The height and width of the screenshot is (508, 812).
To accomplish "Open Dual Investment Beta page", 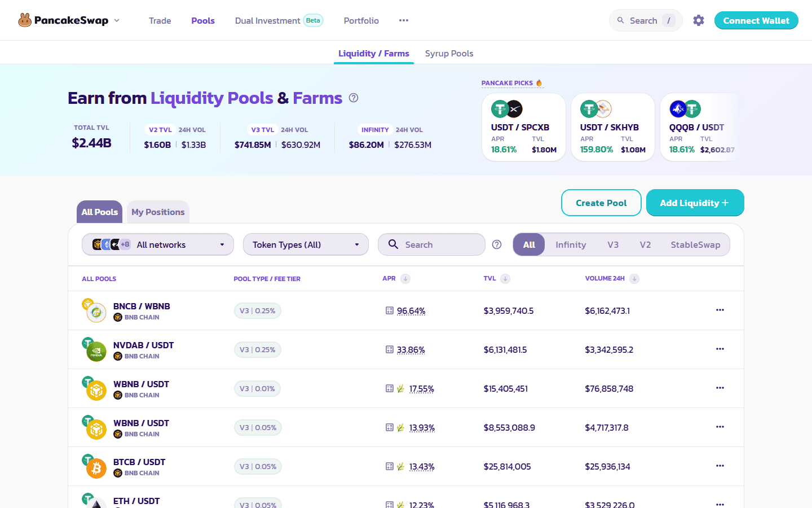I will 279,20.
